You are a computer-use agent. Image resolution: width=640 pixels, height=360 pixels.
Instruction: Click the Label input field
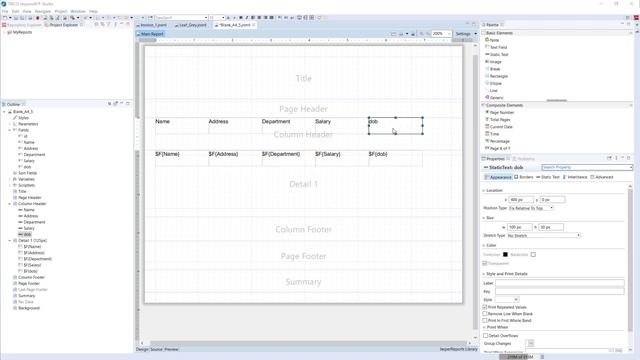pos(560,283)
